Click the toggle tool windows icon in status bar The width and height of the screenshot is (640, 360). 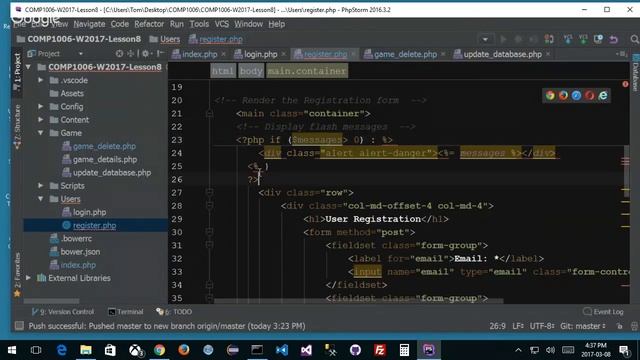click(x=19, y=326)
